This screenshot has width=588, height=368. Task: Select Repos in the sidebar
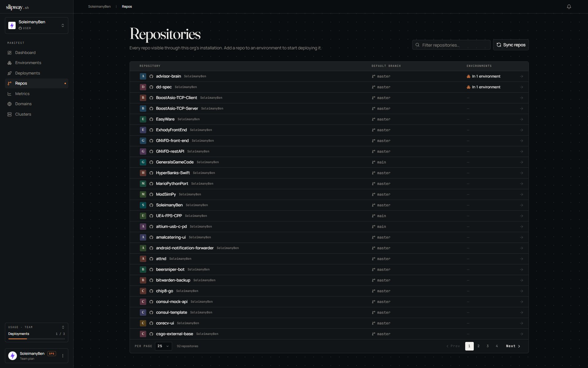coord(36,83)
